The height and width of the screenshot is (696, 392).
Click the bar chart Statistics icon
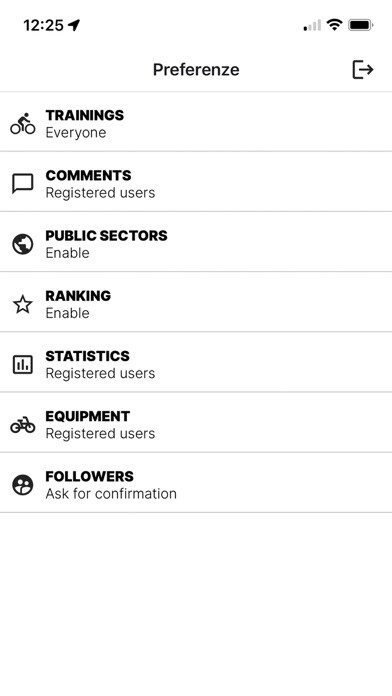tap(23, 364)
